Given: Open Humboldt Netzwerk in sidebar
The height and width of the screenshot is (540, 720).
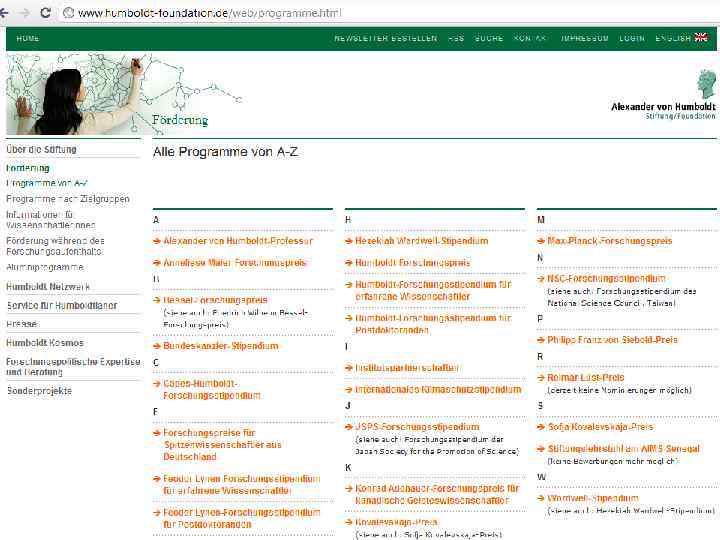Looking at the screenshot, I should [48, 287].
